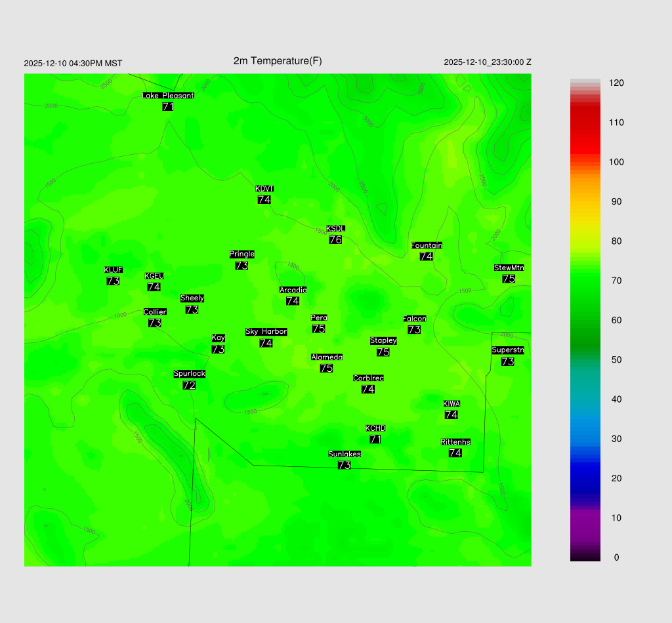Select the Pringle station label

pyautogui.click(x=241, y=254)
